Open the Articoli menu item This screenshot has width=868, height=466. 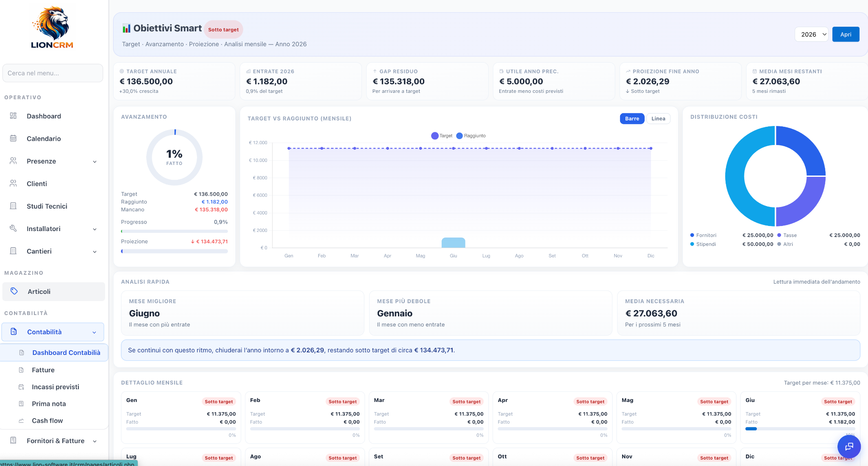coord(54,291)
